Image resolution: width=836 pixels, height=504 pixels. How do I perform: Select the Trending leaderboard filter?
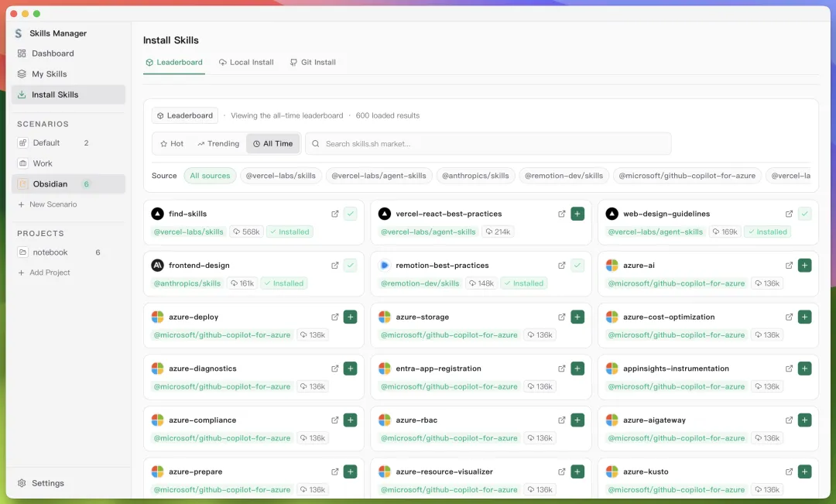(x=218, y=144)
